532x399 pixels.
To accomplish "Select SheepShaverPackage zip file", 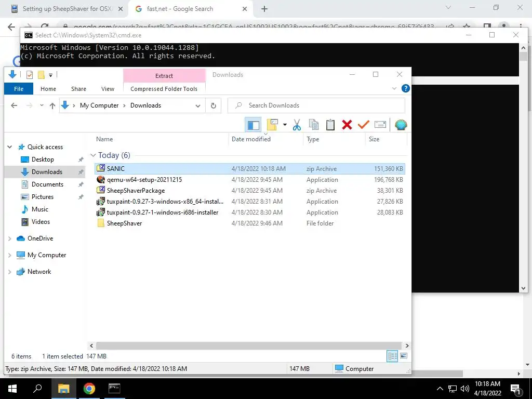I will pyautogui.click(x=250, y=191).
